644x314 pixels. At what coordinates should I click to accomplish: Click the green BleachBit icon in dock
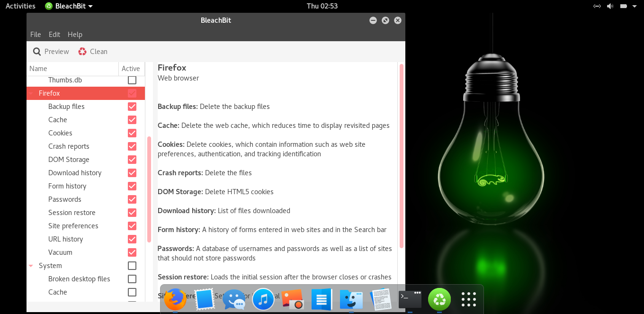pos(439,299)
